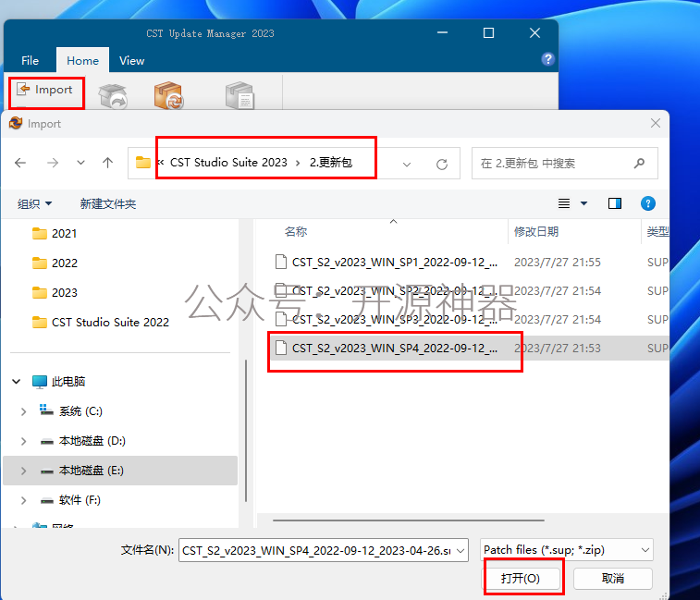
Task: Select the CST_S2_v2023_WIN_SP2 file
Action: pyautogui.click(x=387, y=290)
